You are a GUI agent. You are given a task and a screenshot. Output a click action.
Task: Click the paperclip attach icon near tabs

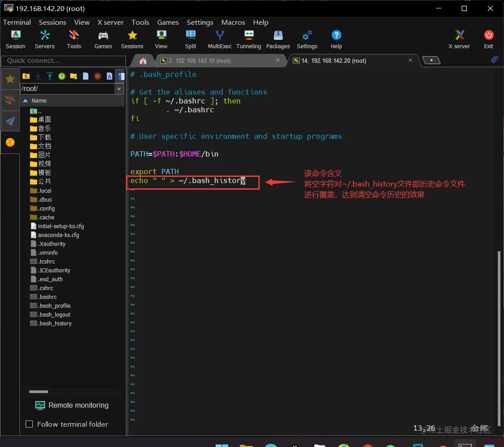click(494, 59)
